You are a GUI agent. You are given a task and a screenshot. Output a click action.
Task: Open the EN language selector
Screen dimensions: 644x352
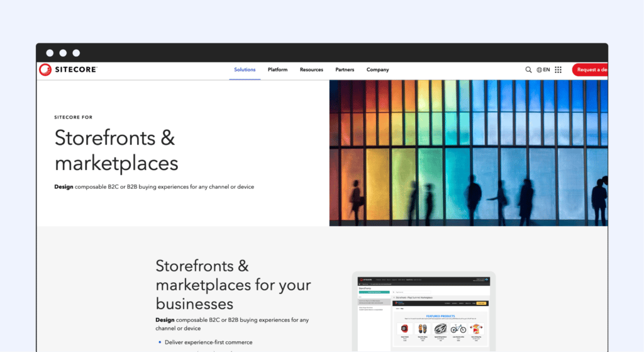(x=547, y=70)
